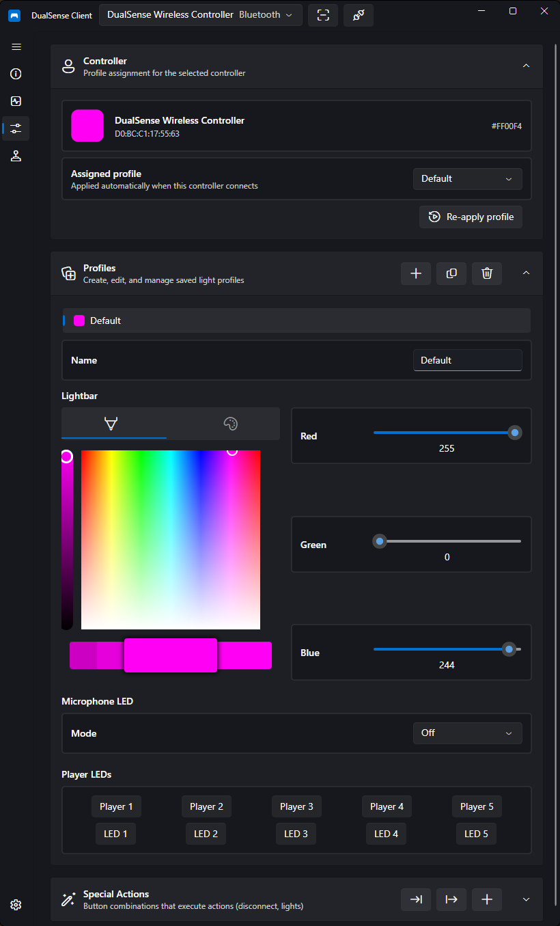Viewport: 560px width, 926px height.
Task: Click the disconnect plug icon button
Action: pos(359,15)
